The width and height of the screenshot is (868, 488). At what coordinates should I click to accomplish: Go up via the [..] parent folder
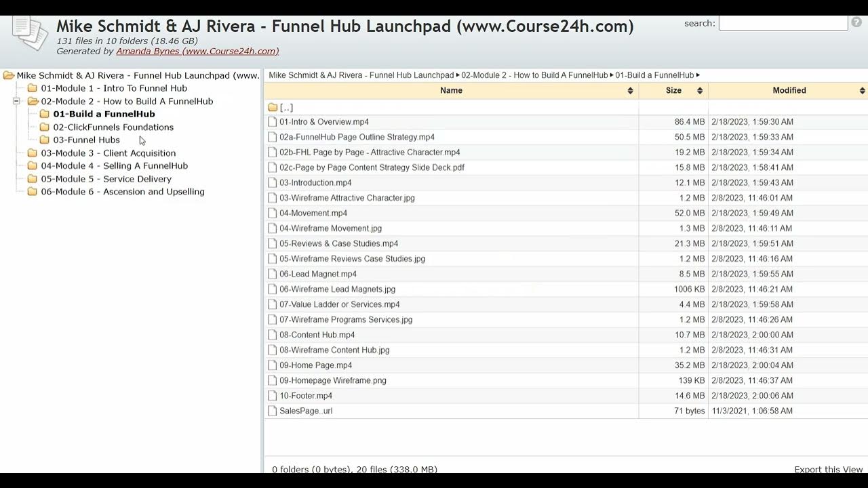[281, 108]
